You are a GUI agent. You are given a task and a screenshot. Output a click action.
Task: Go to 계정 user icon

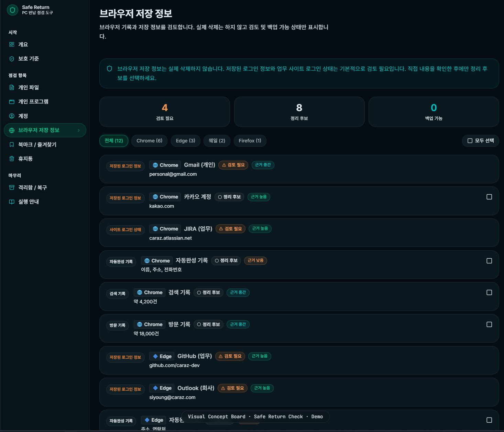[12, 116]
